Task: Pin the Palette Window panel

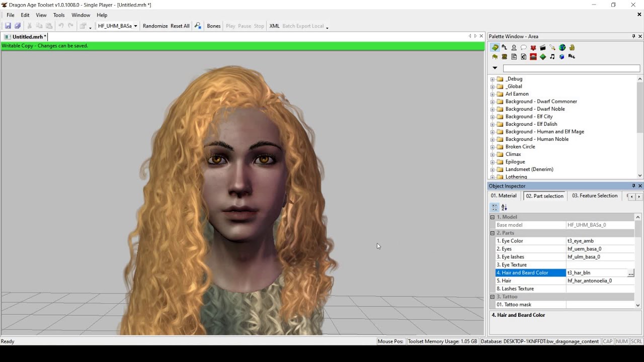Action: tap(633, 36)
